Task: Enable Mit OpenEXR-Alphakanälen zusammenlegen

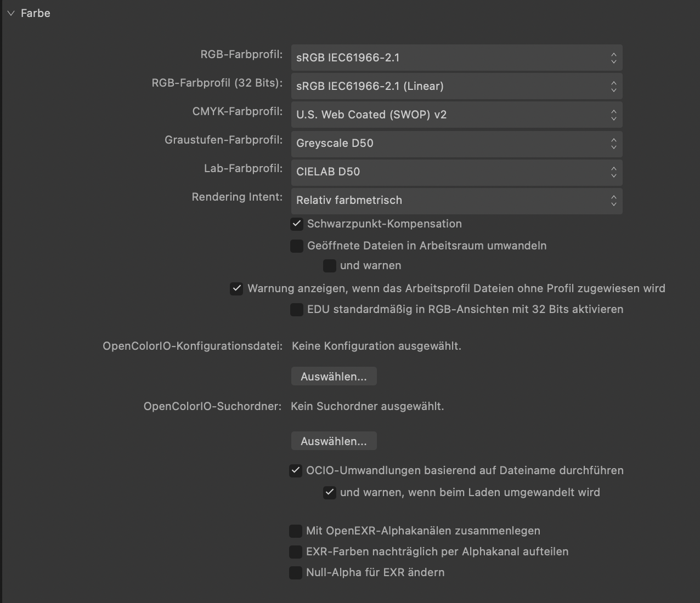Action: (296, 531)
